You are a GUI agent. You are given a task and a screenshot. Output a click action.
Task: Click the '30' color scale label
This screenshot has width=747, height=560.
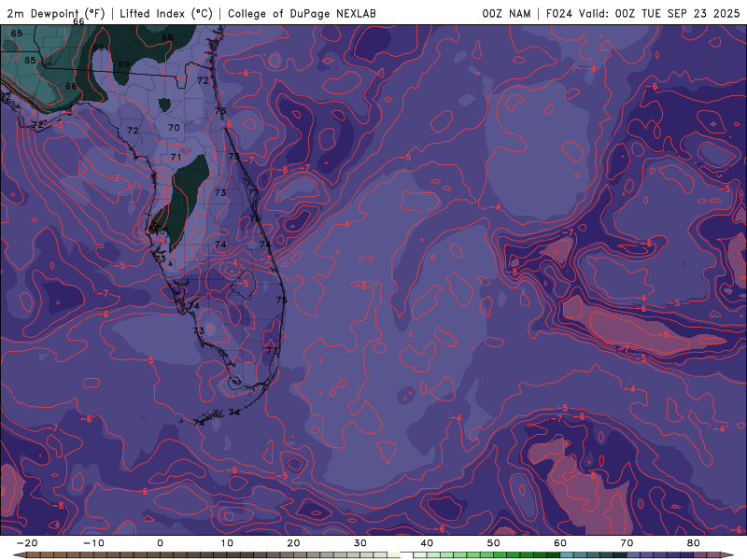[360, 543]
